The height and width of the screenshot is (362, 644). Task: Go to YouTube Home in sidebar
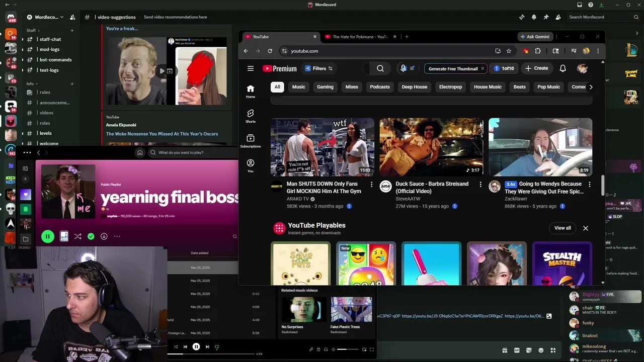tap(250, 92)
